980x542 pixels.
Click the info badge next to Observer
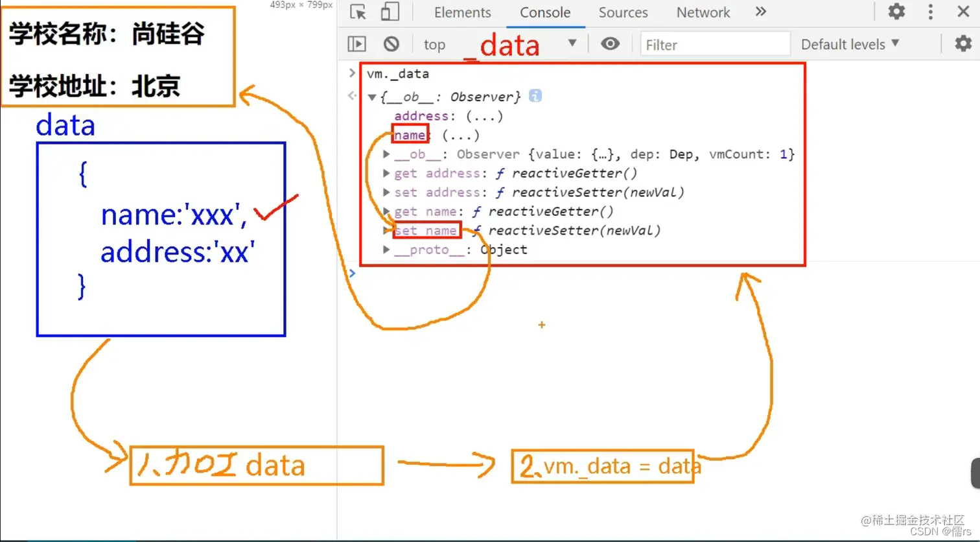(535, 96)
